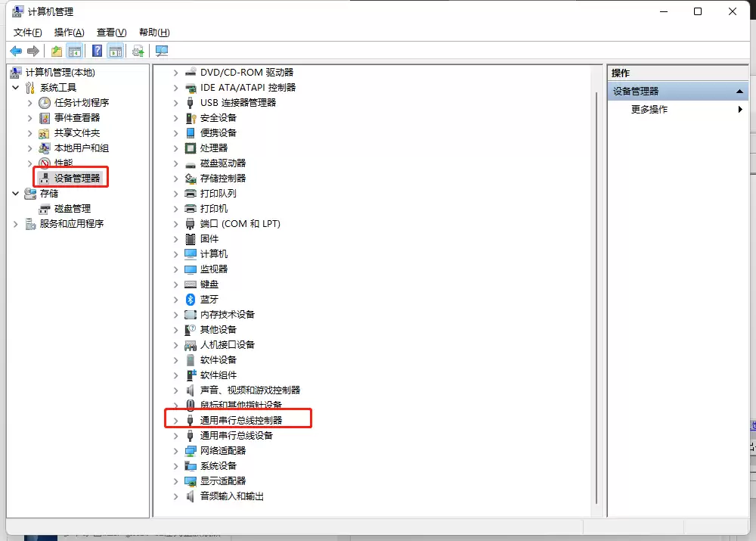Viewport: 756px width, 541px height.
Task: Click the 磁盘管理 icon in left tree
Action: 45,209
